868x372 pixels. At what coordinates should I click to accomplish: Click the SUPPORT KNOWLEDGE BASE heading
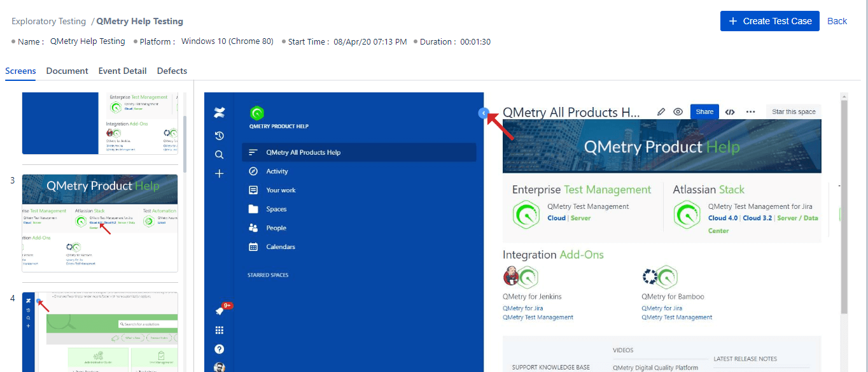(551, 368)
